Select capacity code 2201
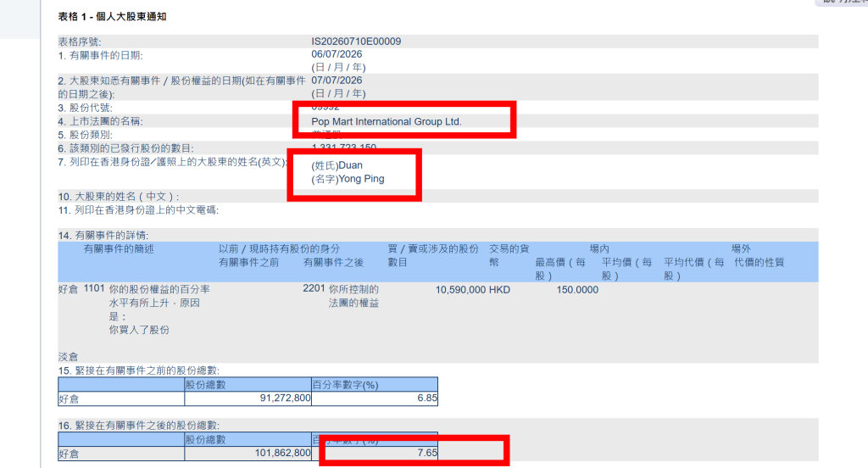 pos(314,288)
